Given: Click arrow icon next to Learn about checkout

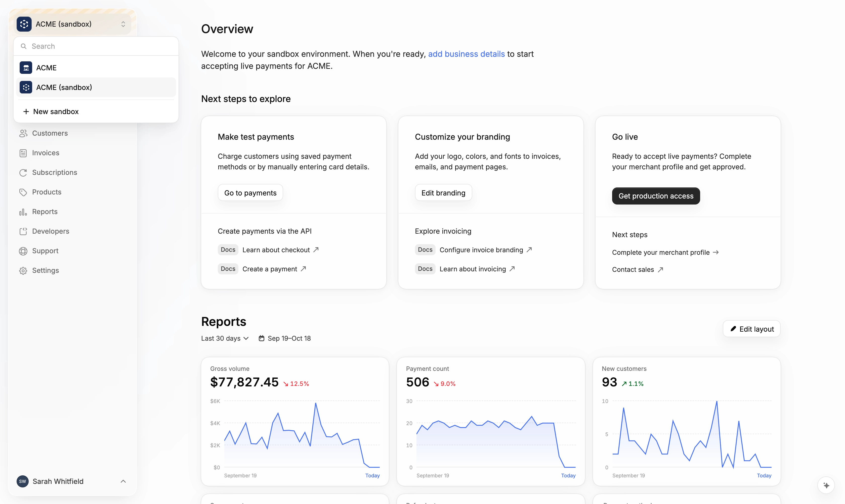Looking at the screenshot, I should pos(316,250).
